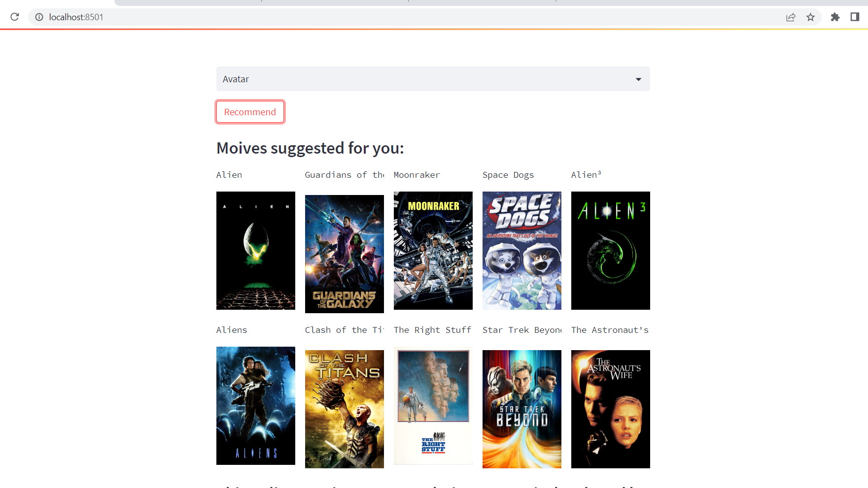Share this page icon in address bar
This screenshot has height=488, width=868.
click(x=791, y=17)
